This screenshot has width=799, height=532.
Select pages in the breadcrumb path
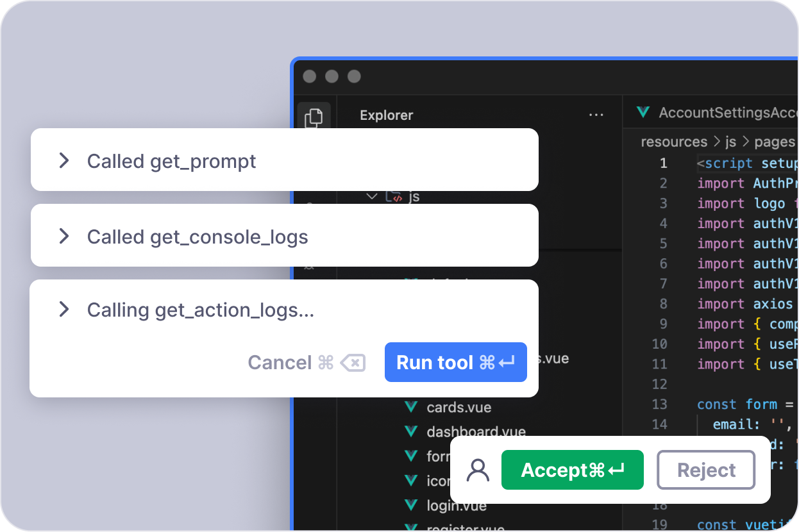(774, 142)
